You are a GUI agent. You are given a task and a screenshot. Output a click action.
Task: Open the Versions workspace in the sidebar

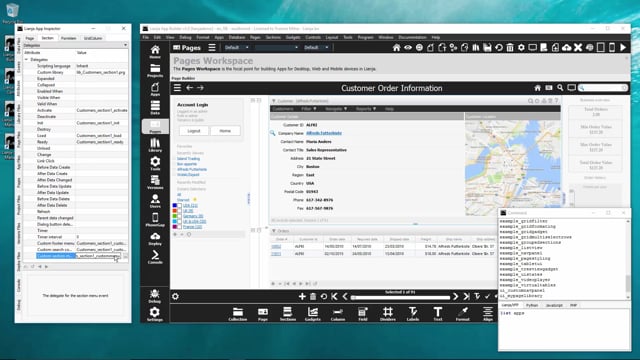(x=155, y=182)
